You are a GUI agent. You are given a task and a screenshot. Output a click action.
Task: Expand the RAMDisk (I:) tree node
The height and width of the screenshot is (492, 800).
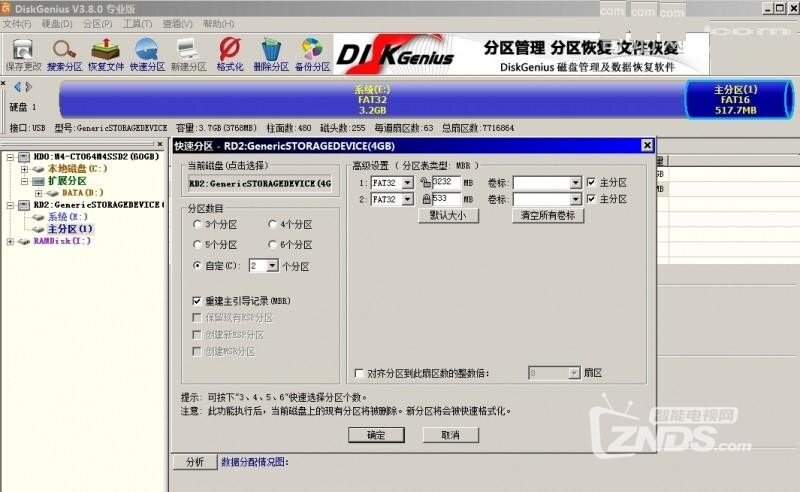[x=10, y=241]
